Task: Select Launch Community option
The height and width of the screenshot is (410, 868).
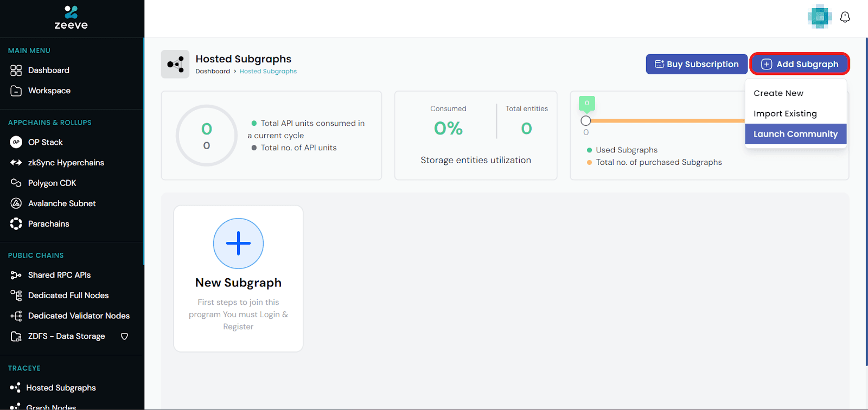Action: tap(796, 134)
